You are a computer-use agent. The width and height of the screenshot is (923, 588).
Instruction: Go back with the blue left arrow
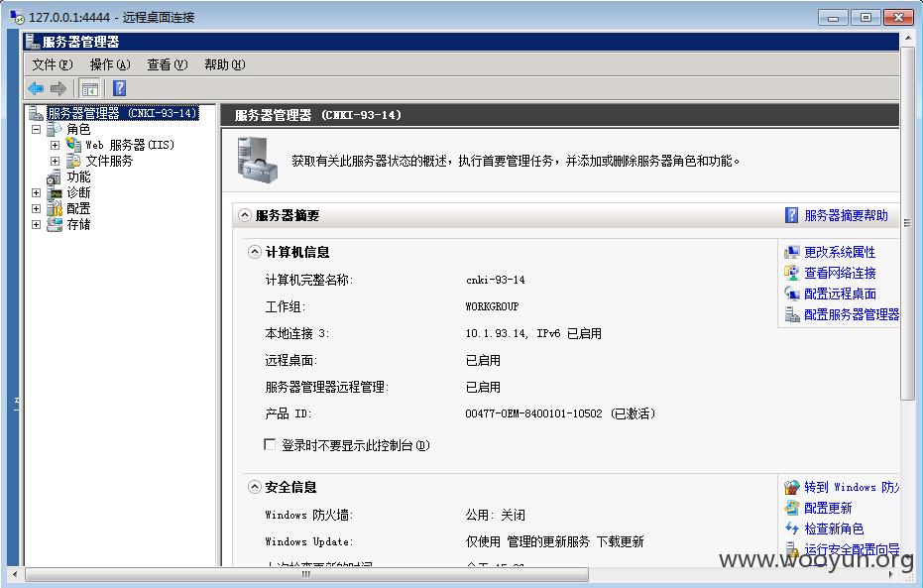36,89
